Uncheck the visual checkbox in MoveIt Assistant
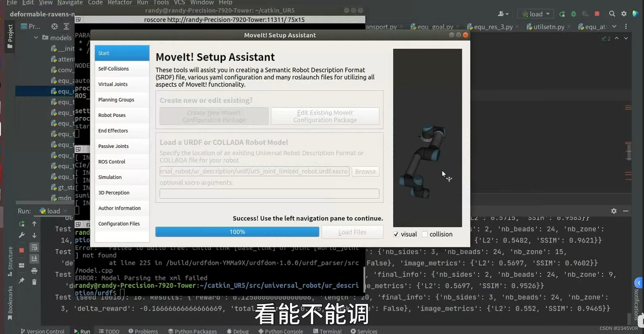The width and height of the screenshot is (644, 334). point(396,234)
